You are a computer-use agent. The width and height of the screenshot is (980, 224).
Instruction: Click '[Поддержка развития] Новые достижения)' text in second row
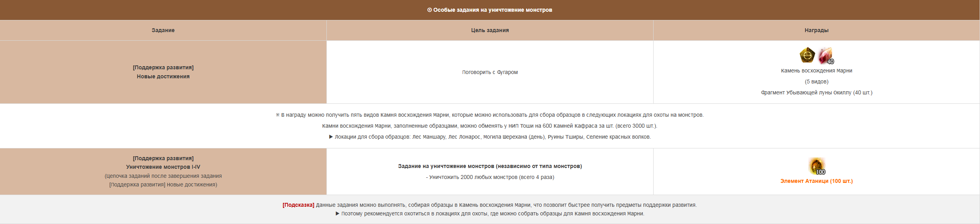[x=163, y=184]
